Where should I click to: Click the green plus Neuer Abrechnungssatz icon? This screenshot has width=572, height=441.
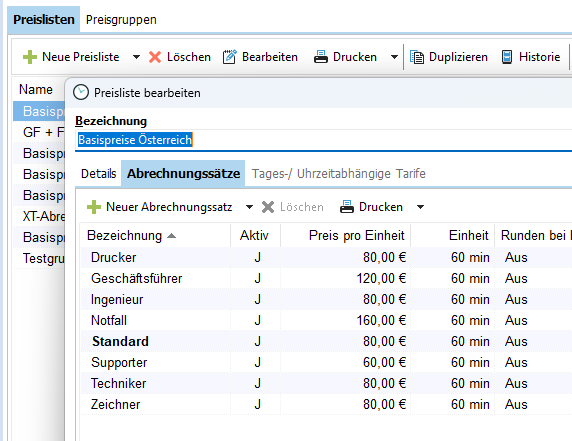click(x=94, y=207)
